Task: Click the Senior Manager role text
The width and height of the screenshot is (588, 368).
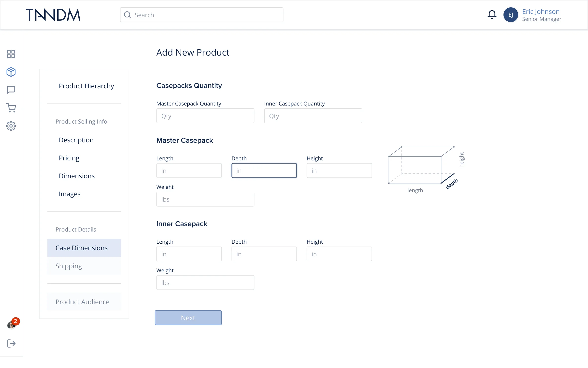Action: [x=542, y=19]
